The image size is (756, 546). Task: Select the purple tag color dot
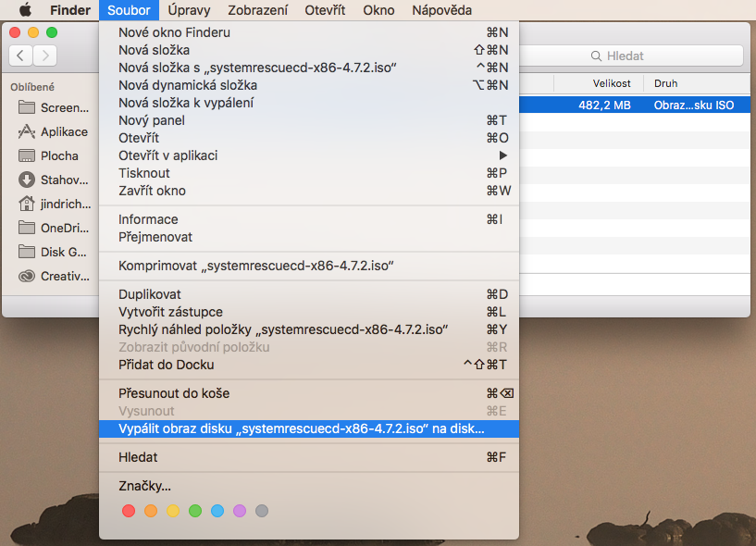pos(240,511)
